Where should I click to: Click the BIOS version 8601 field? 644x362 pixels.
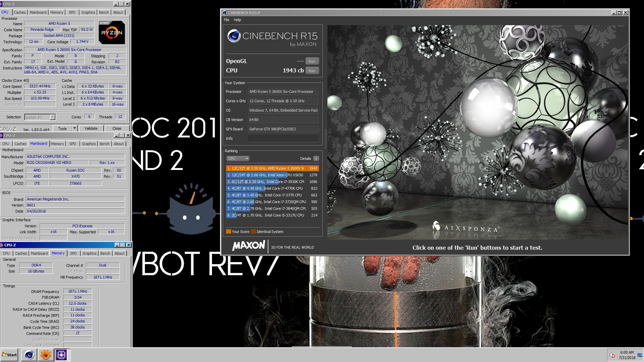[x=75, y=205]
